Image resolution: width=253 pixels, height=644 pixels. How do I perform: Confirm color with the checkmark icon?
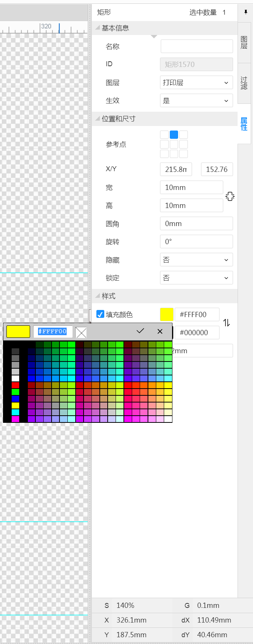pyautogui.click(x=140, y=331)
